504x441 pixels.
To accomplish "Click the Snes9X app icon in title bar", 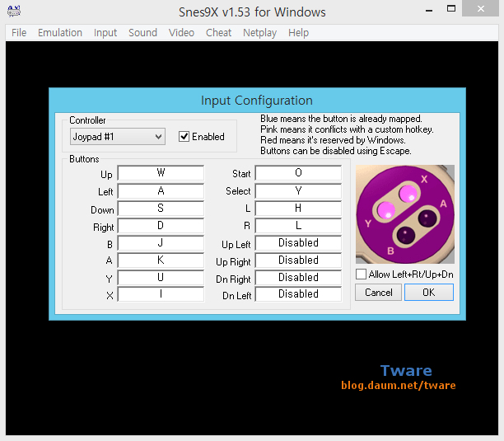I will pos(14,12).
